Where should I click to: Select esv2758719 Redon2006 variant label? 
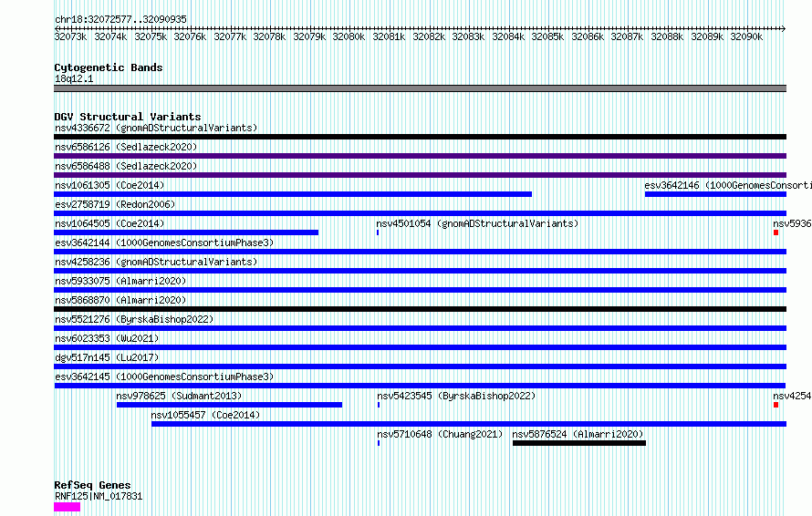pos(115,204)
